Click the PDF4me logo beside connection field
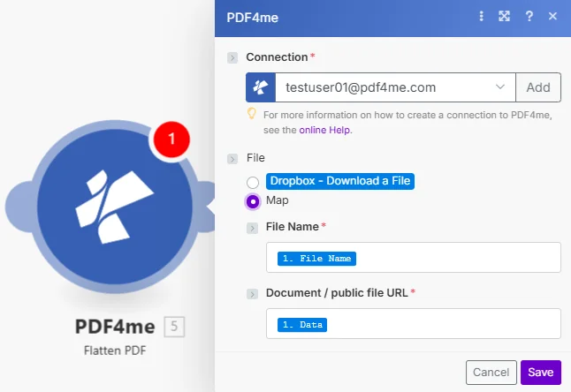 261,87
